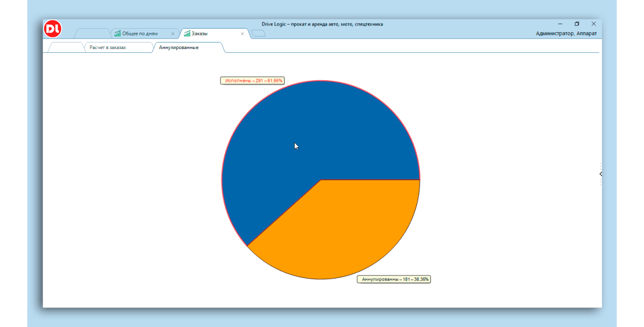
Task: Click the chart icon on Заказы tab
Action: (187, 34)
